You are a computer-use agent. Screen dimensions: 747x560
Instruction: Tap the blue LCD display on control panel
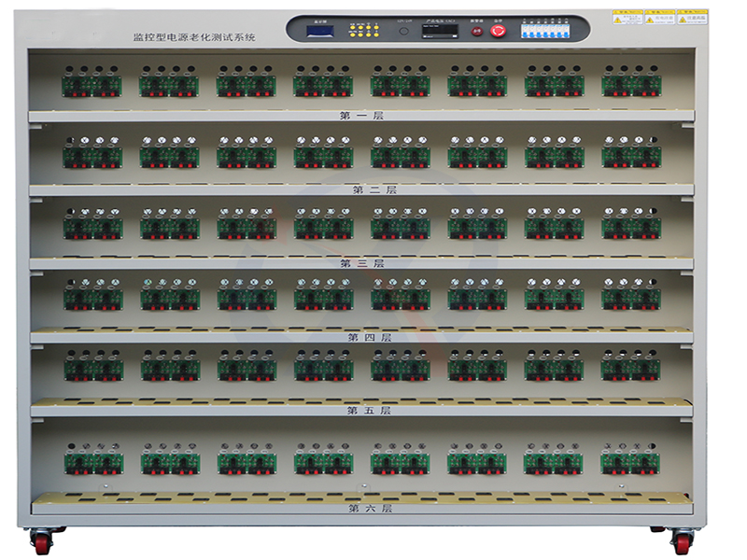[323, 32]
